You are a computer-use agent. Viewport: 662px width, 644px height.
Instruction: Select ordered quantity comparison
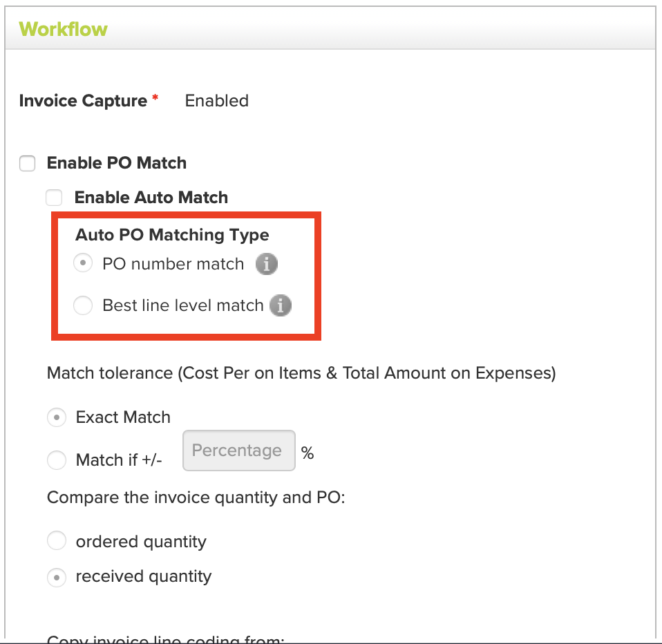coord(57,540)
